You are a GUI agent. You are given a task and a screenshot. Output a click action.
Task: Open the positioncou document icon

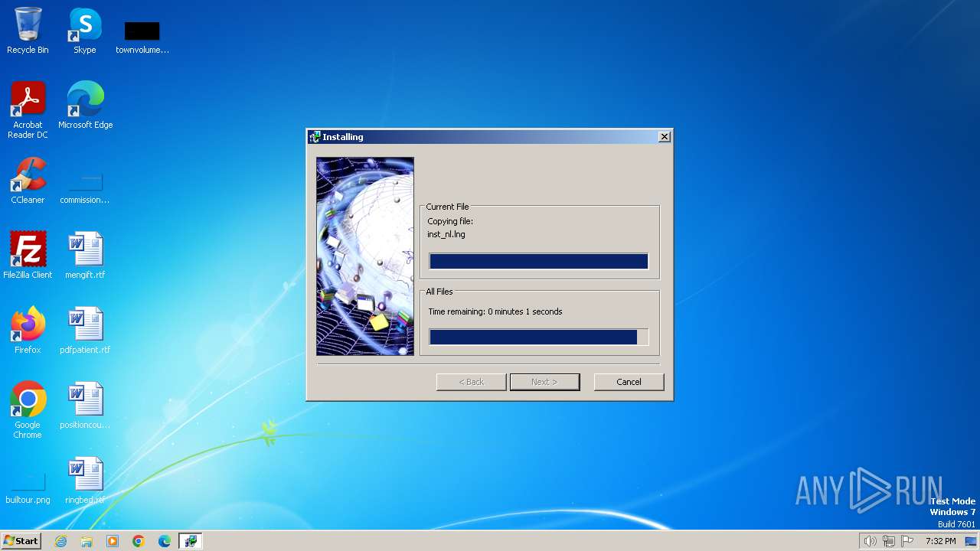[85, 406]
